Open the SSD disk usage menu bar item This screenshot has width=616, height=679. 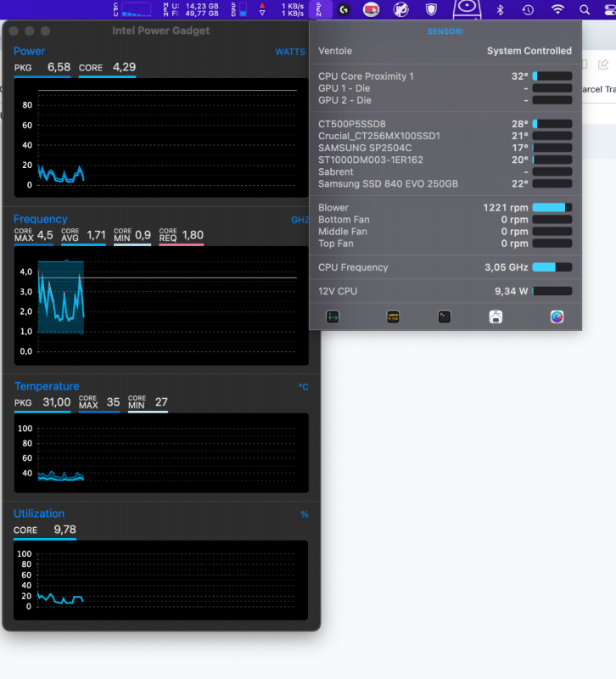239,9
